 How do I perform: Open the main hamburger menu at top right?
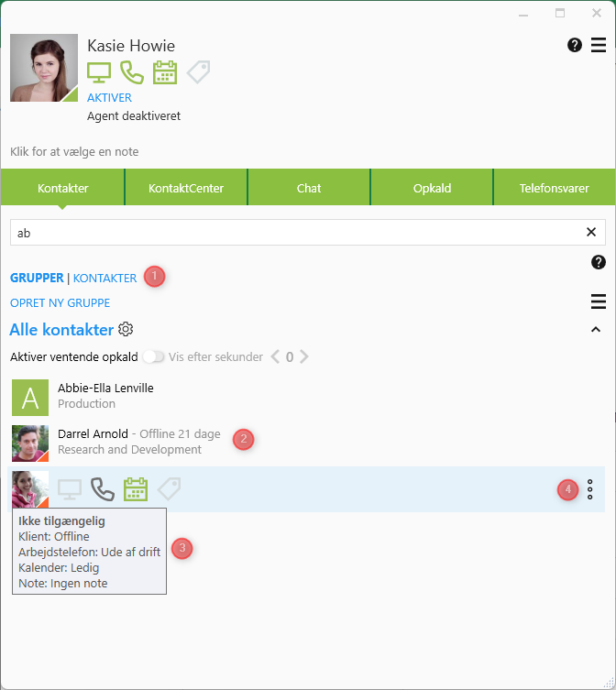(x=599, y=45)
